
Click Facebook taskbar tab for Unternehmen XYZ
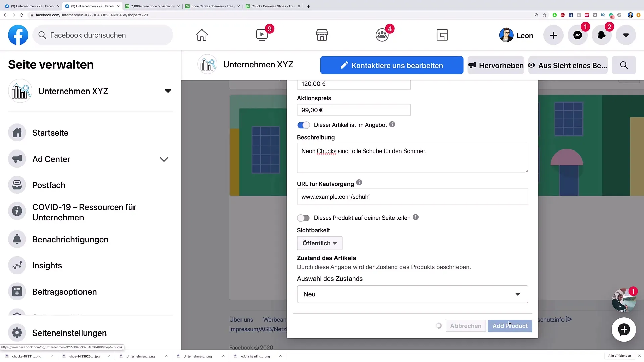pyautogui.click(x=91, y=6)
